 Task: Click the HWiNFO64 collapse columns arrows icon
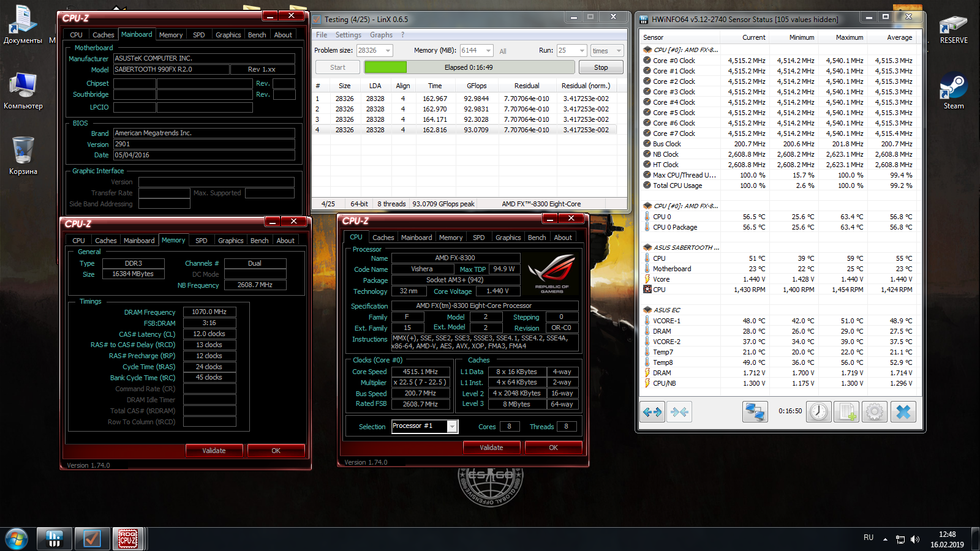[x=679, y=412]
